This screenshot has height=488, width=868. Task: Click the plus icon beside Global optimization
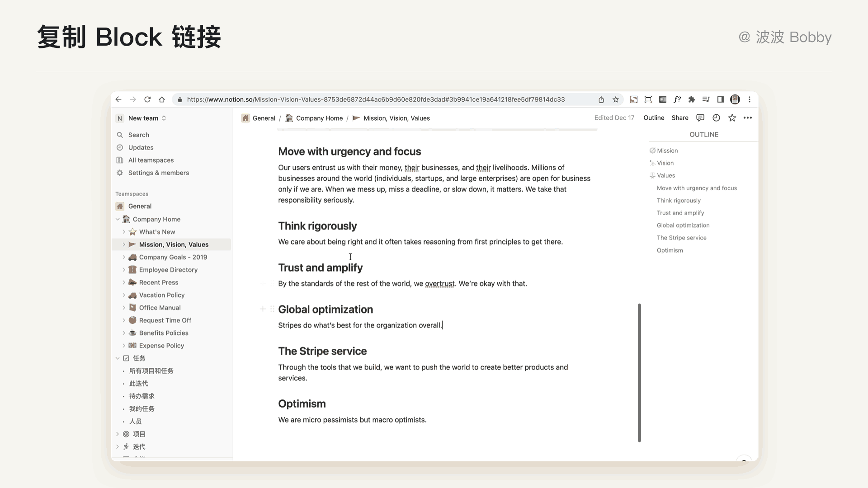tap(263, 309)
